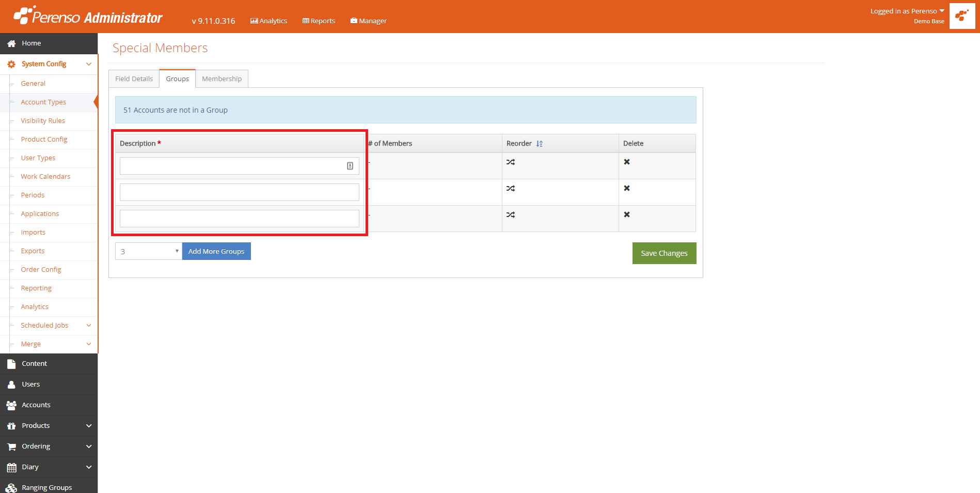
Task: Switch to the Membership tab
Action: tap(222, 79)
